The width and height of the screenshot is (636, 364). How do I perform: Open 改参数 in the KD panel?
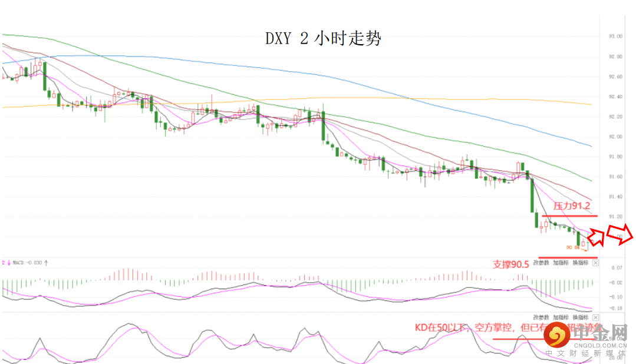pyautogui.click(x=541, y=317)
